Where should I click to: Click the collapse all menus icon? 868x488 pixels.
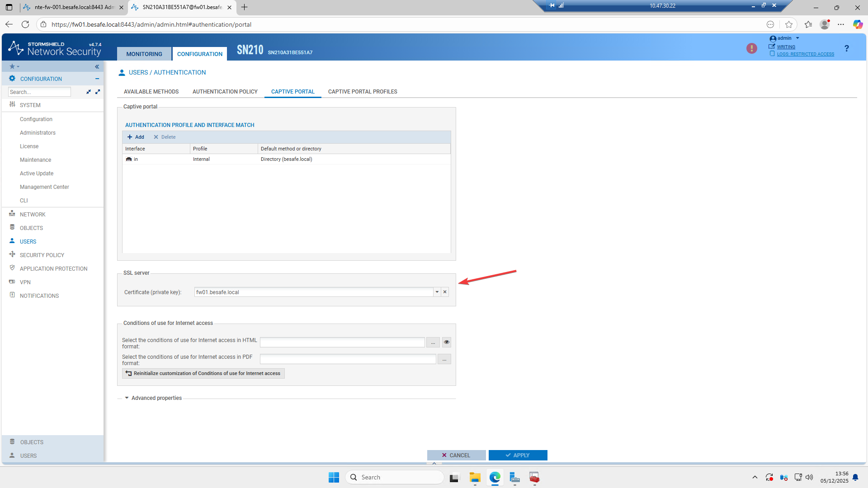click(x=89, y=92)
